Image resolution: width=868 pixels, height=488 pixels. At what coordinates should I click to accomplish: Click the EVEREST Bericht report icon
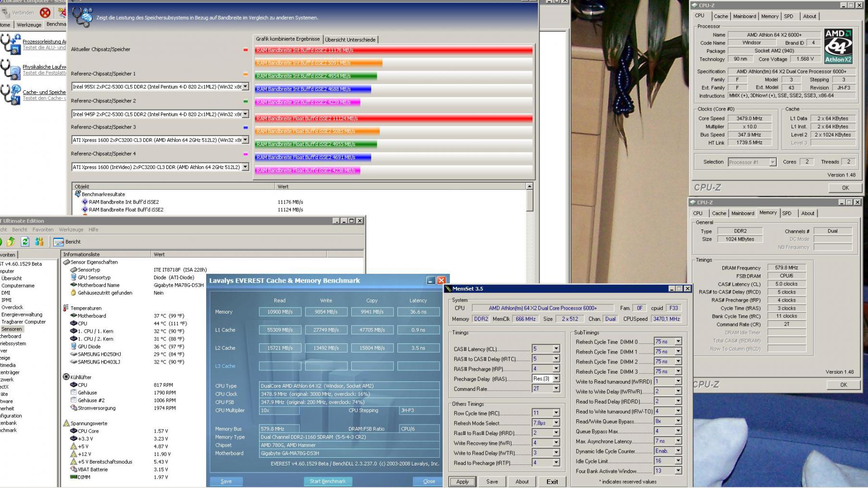tap(59, 242)
